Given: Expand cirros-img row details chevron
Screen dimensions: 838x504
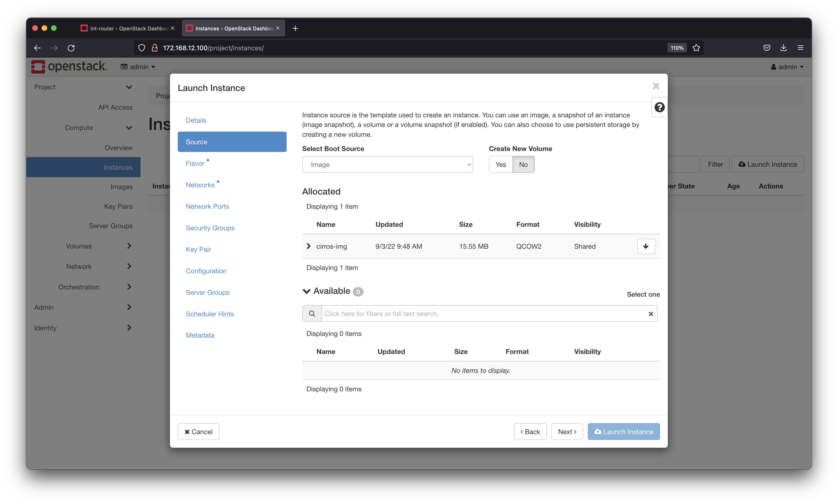Looking at the screenshot, I should pyautogui.click(x=308, y=246).
